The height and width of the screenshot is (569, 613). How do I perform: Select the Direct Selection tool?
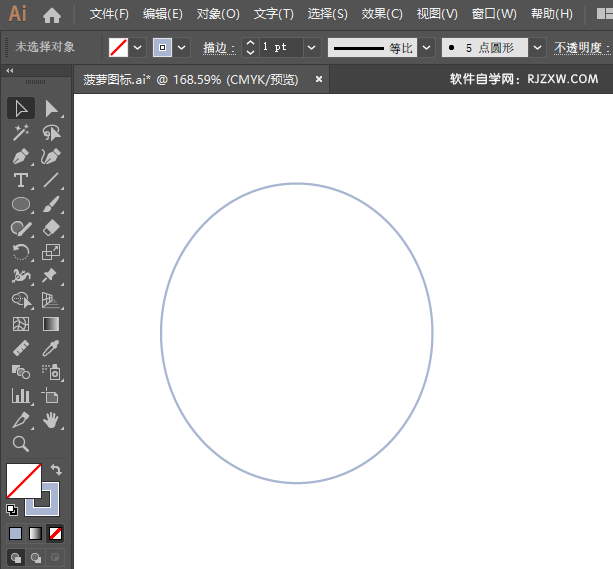51,108
